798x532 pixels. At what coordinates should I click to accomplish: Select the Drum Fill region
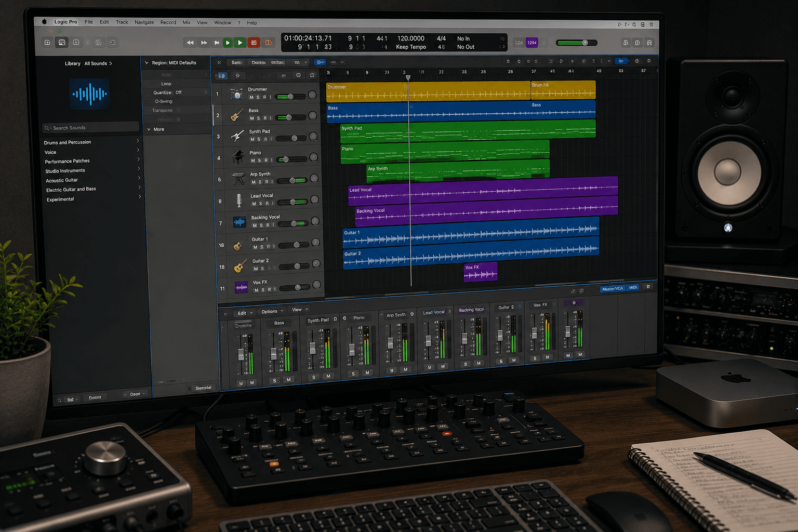(x=563, y=90)
